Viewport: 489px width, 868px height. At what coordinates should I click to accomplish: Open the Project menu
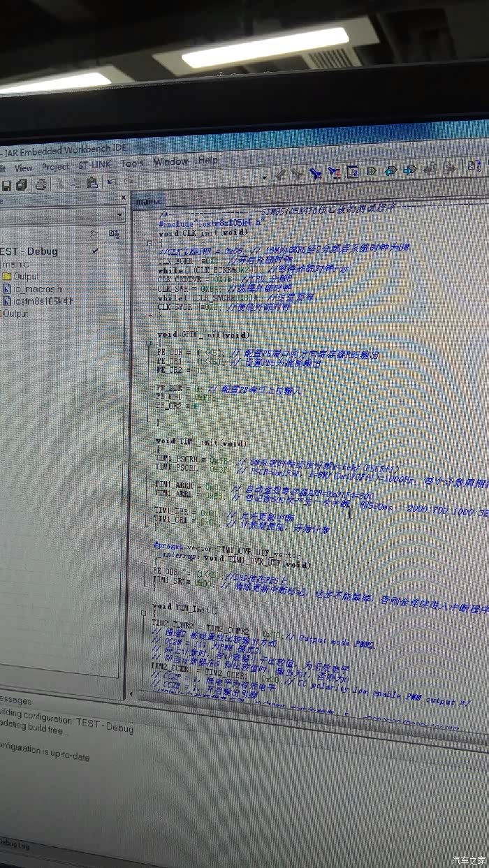pyautogui.click(x=55, y=167)
